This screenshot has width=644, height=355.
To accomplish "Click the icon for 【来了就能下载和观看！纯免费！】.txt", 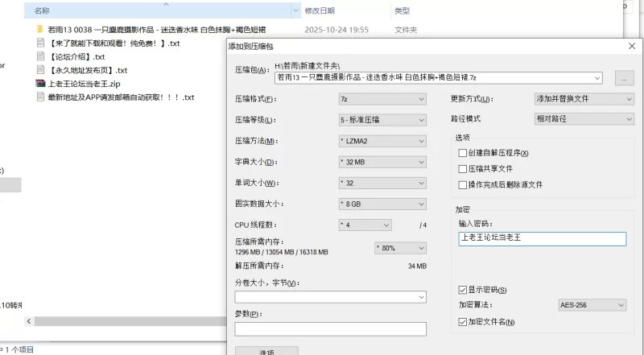I will [x=41, y=43].
